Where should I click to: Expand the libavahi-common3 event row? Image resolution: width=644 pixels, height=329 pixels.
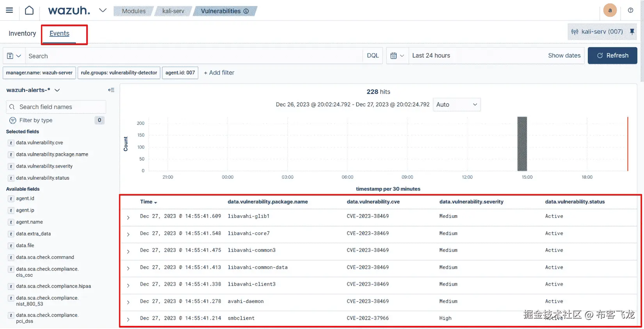[128, 251]
